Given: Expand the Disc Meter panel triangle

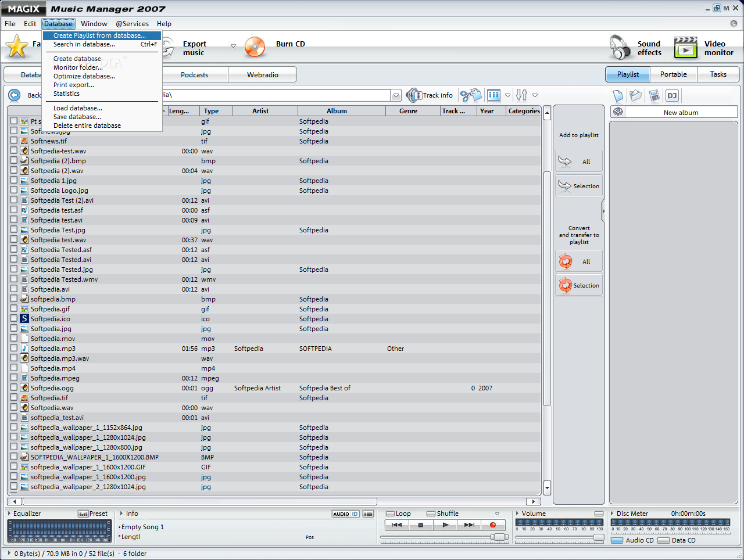Looking at the screenshot, I should click(612, 514).
